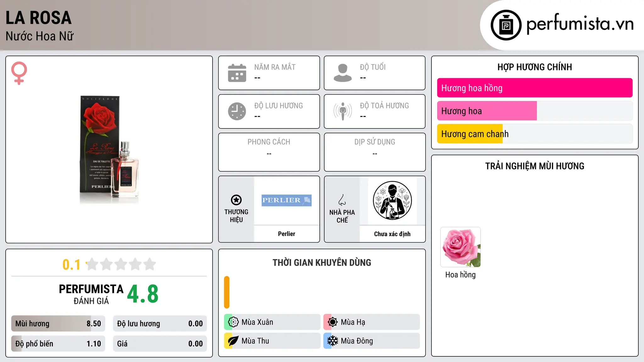Click the ĐỘ LƯU HƯƠNG label
The image size is (644, 362).
279,106
